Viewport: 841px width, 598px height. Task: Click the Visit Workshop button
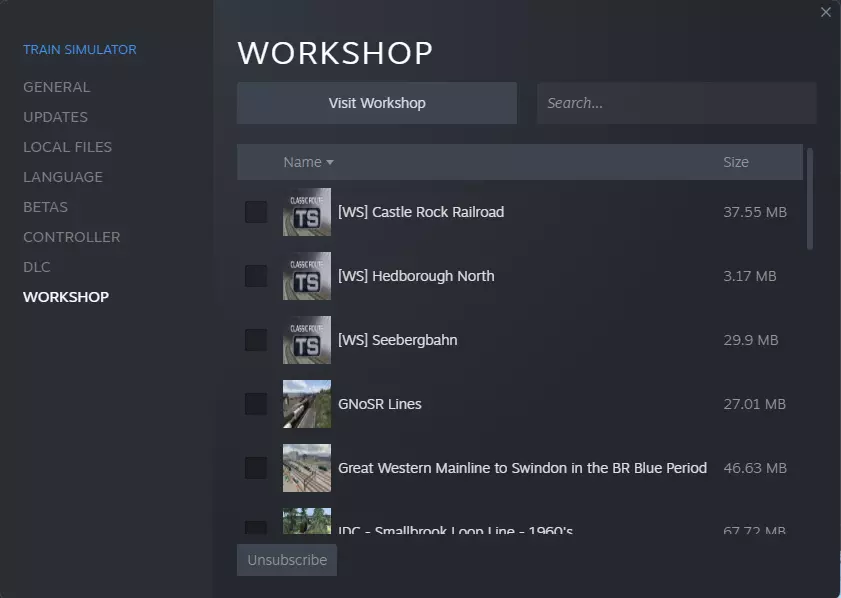point(377,103)
